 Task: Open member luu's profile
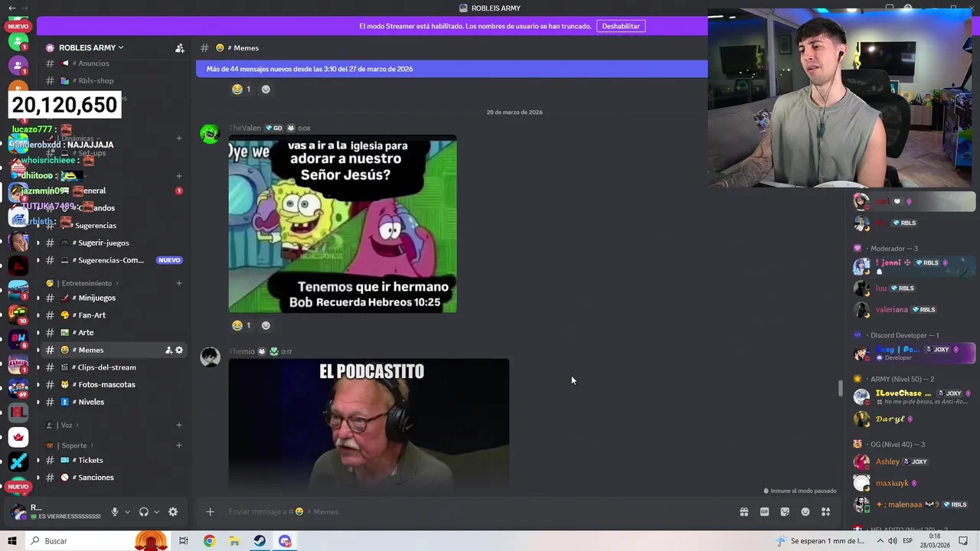881,289
